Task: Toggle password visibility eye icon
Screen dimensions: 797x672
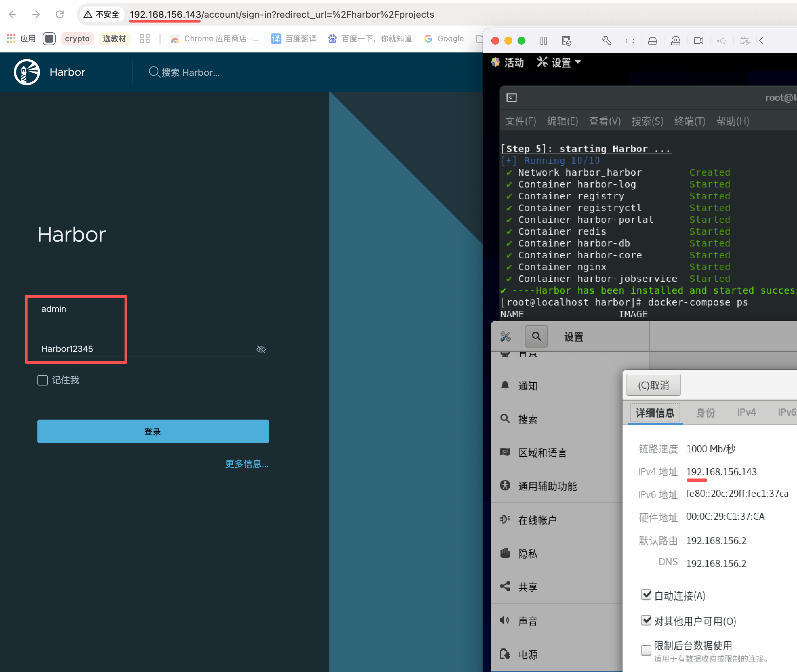Action: (x=261, y=349)
